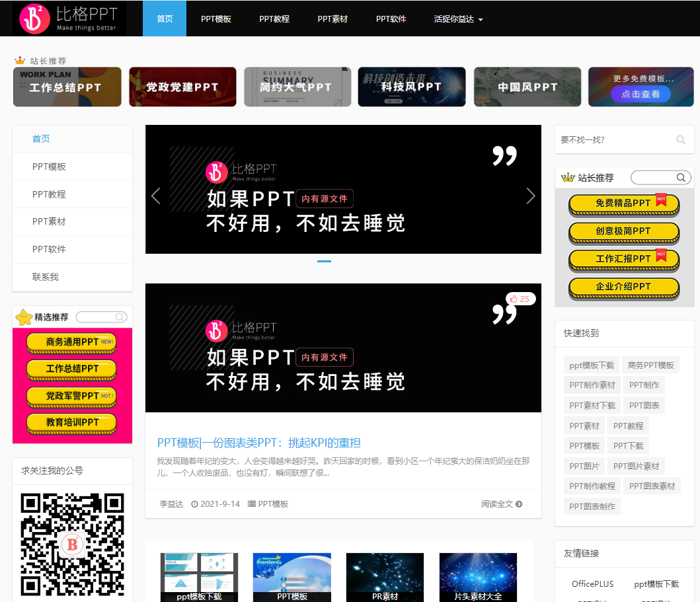Click the 比格PPT site logo
700x602 pixels.
[x=66, y=18]
